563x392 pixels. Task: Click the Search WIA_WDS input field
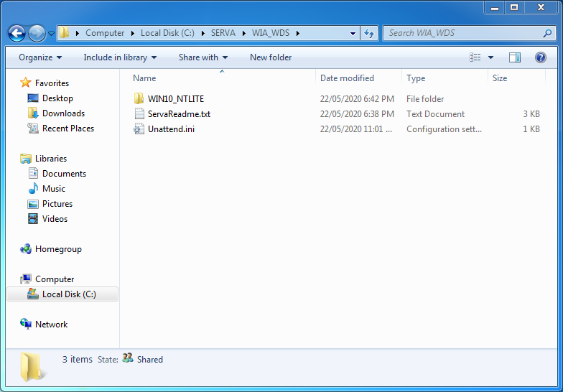(463, 33)
